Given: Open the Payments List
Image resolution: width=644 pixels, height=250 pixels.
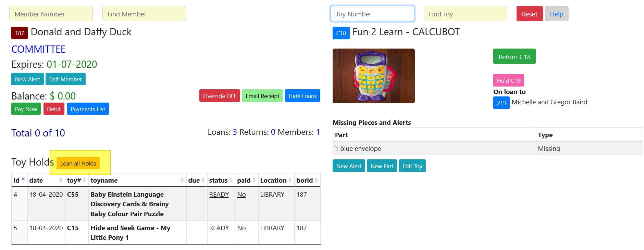Looking at the screenshot, I should coord(88,109).
